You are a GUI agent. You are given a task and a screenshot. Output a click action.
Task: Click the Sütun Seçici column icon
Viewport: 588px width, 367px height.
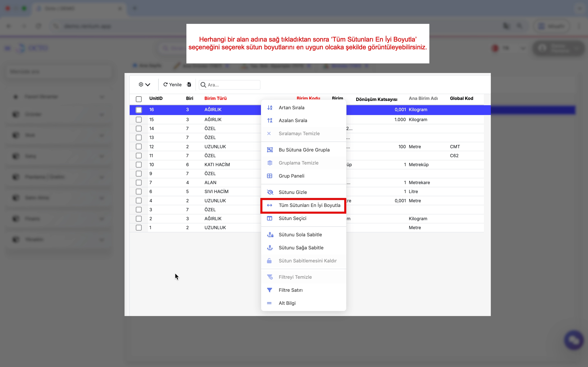tap(270, 218)
